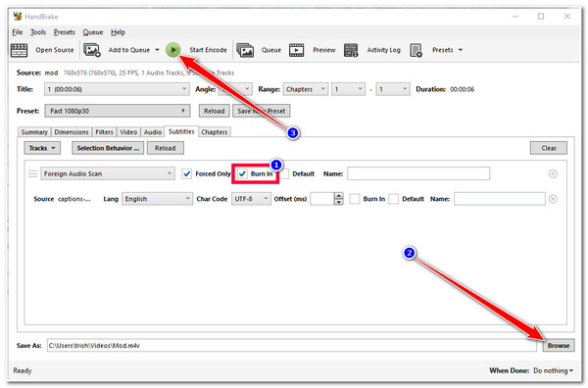Viewport: 588px width, 388px height.
Task: Click the Add to Queue picture icon
Action: (x=92, y=50)
